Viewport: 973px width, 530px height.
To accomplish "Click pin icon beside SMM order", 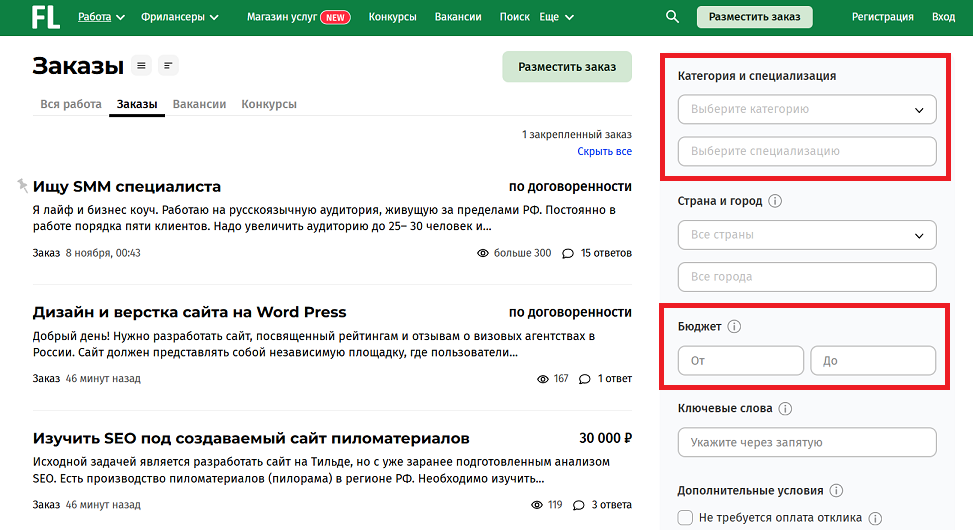I will [22, 185].
